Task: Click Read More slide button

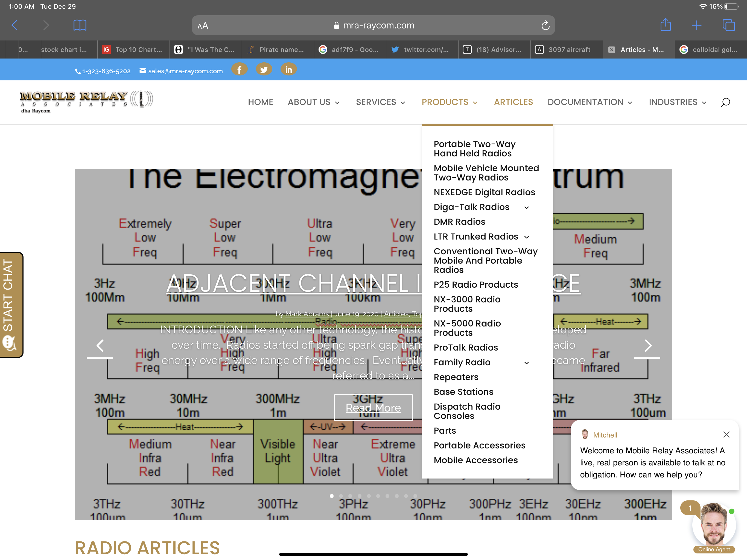Action: click(373, 408)
